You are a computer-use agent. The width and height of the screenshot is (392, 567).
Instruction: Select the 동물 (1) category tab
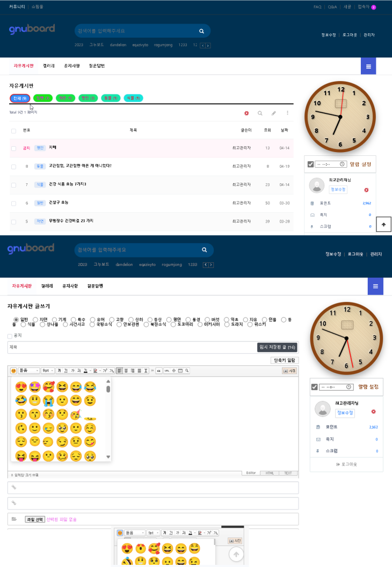111,98
